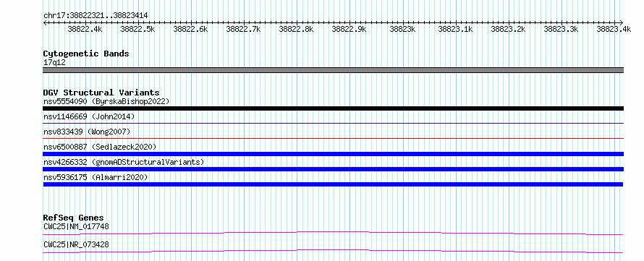644x261 pixels.
Task: Click the left arrowhead of the coordinate ruler
Action: (x=45, y=22)
